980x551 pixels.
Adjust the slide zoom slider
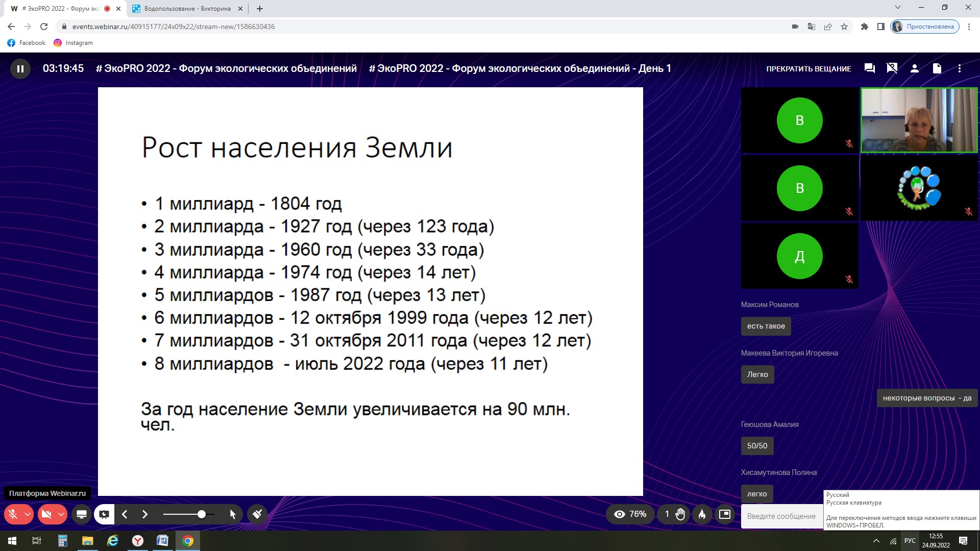pos(202,514)
